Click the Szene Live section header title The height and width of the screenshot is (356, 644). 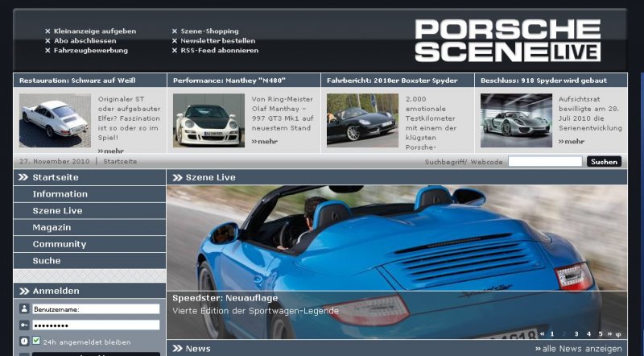[x=211, y=177]
